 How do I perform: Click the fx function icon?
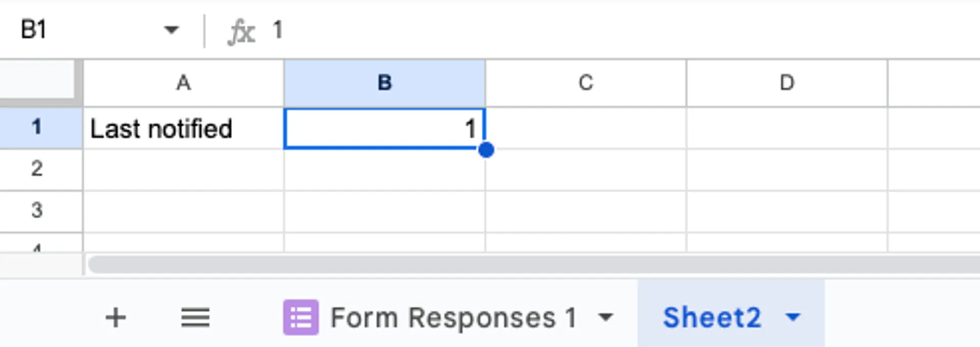tap(241, 31)
